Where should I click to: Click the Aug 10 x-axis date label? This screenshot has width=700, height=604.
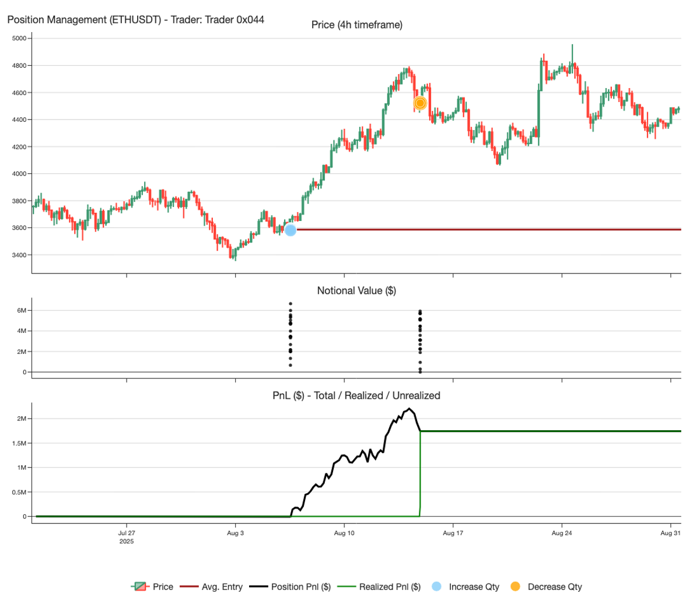coord(344,533)
